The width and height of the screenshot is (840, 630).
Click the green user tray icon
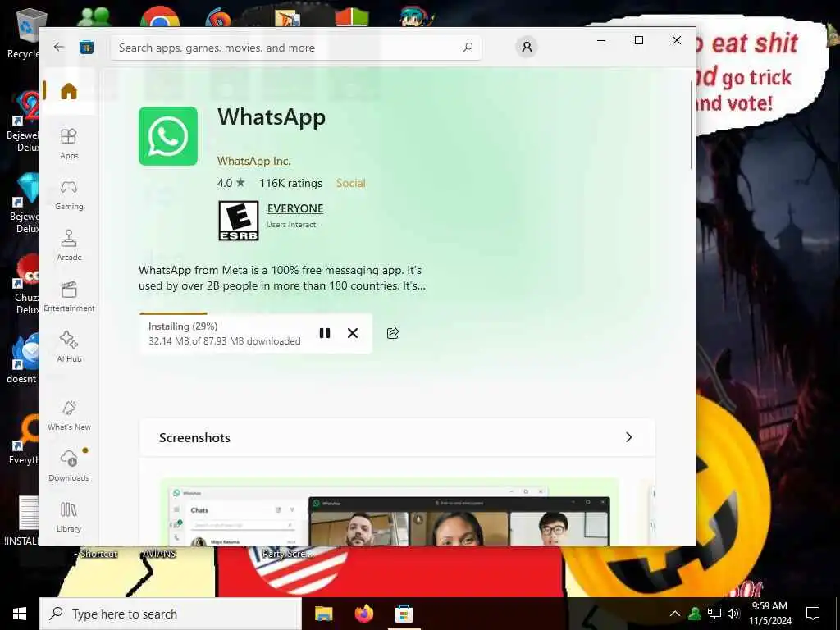(x=695, y=614)
